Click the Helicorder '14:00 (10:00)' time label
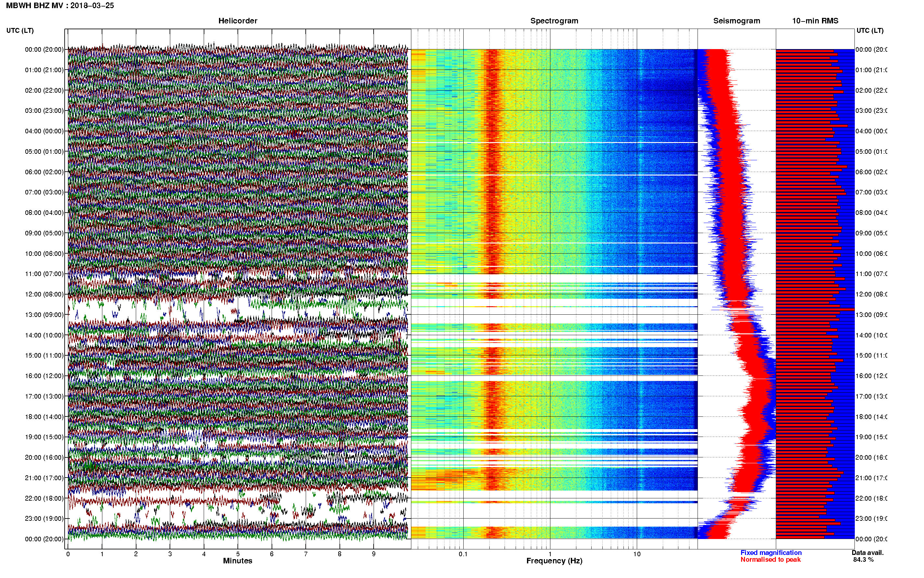 44,335
